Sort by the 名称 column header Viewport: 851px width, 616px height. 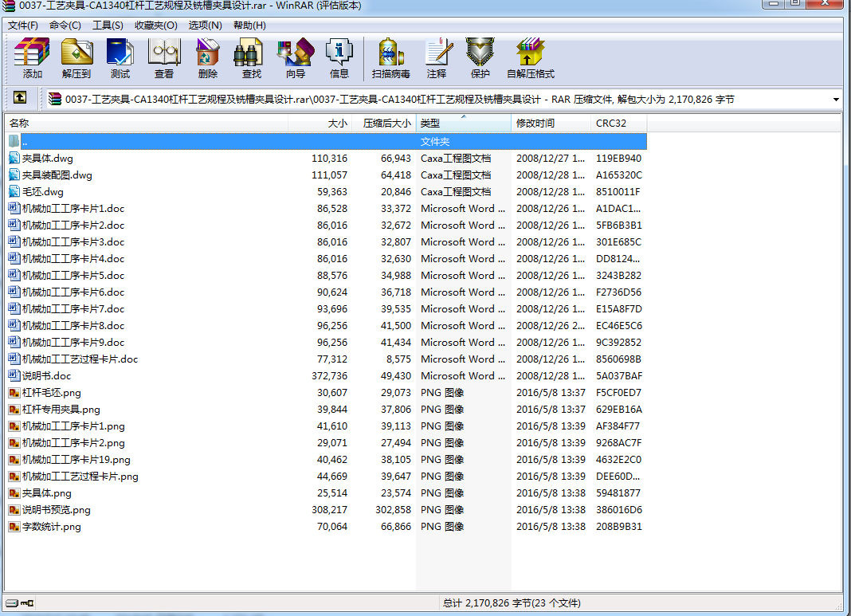(146, 124)
